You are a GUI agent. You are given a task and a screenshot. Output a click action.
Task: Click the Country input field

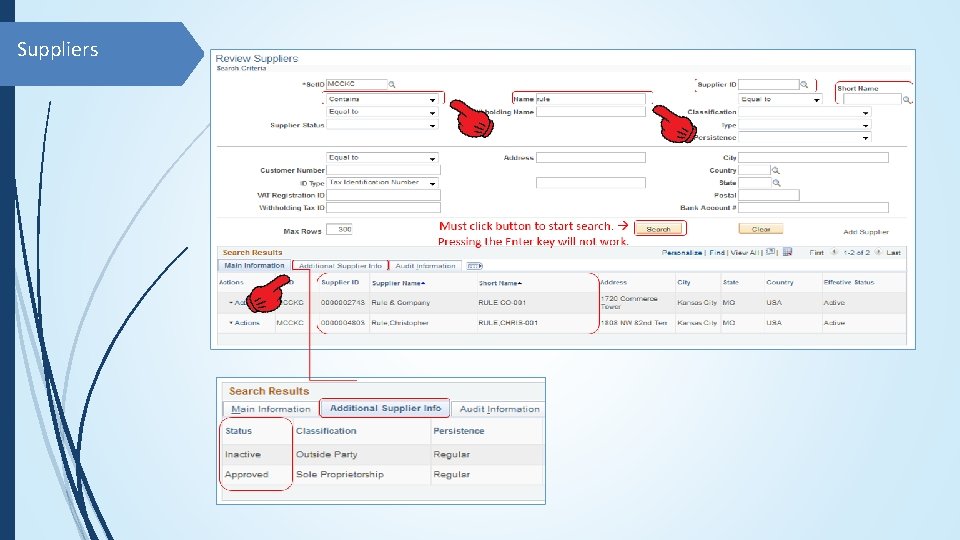pyautogui.click(x=754, y=170)
